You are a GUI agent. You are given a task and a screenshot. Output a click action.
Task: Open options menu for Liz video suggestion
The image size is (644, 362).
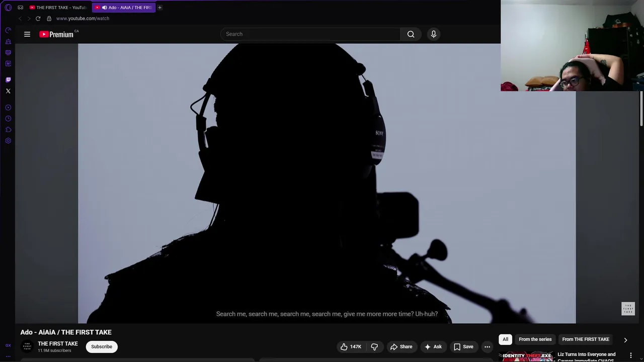click(630, 355)
